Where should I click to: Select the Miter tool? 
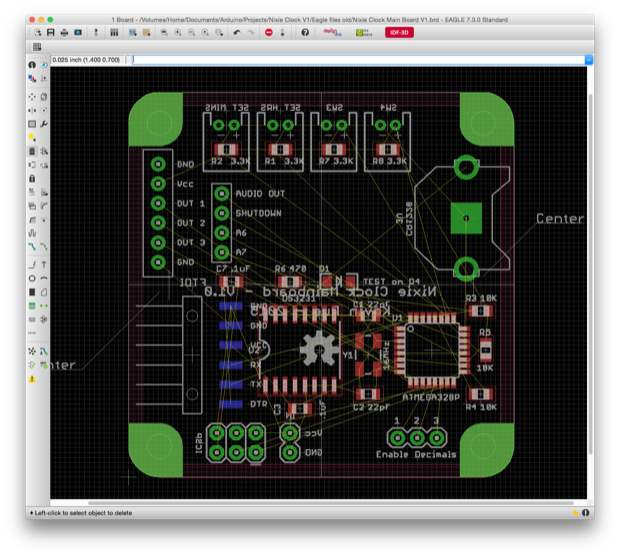pyautogui.click(x=44, y=206)
